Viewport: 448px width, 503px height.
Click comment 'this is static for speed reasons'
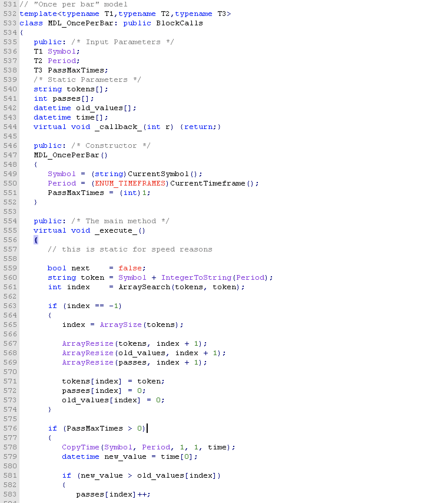click(137, 249)
